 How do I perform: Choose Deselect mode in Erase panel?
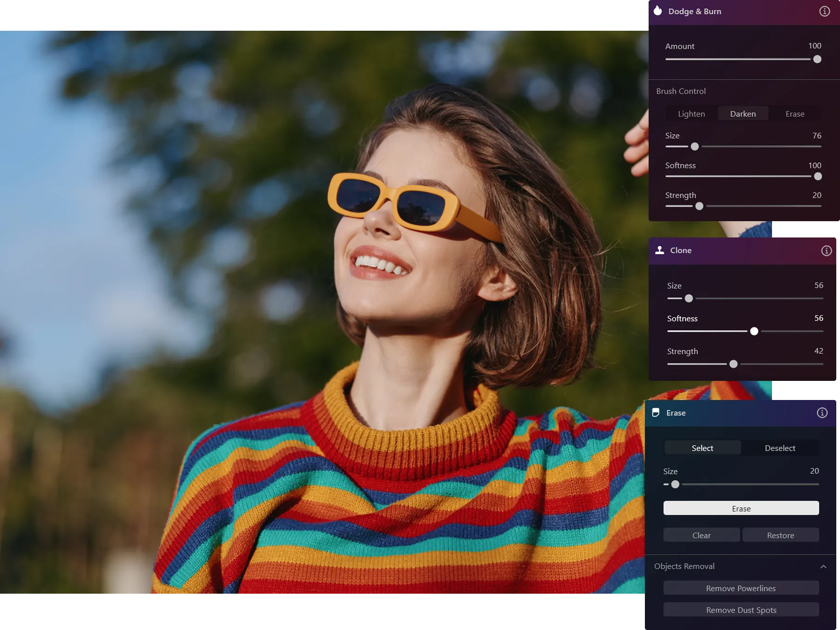coord(780,448)
